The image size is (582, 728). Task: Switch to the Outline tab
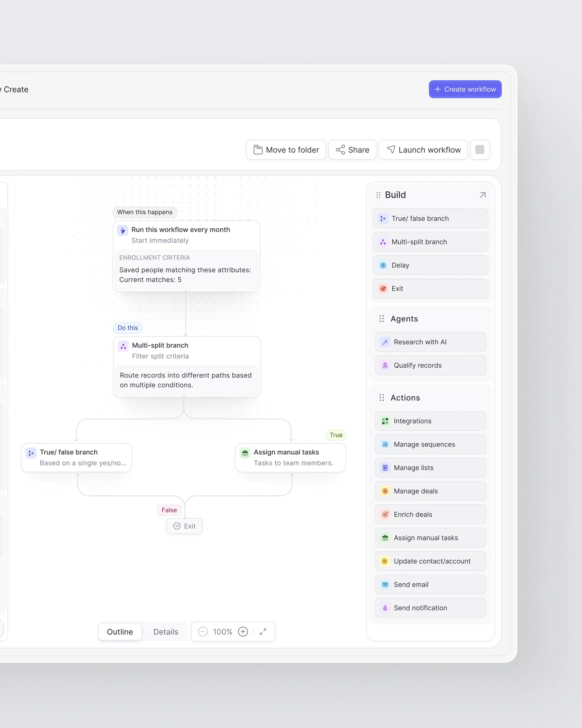pyautogui.click(x=120, y=632)
